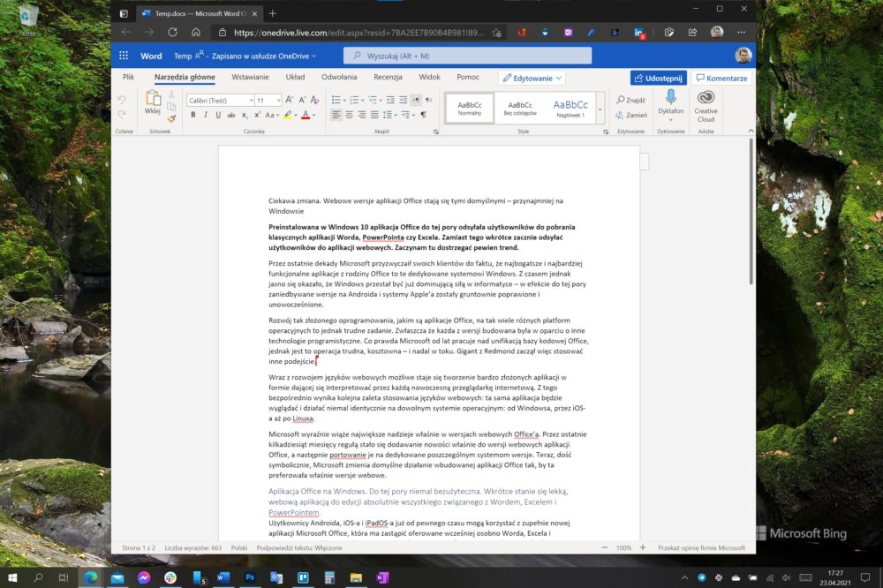Center-align the paragraph
This screenshot has height=588, width=883.
pyautogui.click(x=349, y=115)
